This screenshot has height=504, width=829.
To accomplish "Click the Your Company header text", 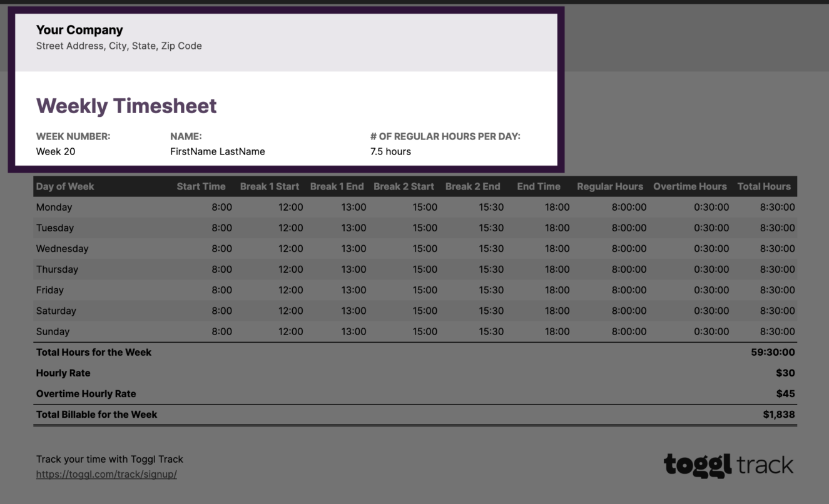I will [x=79, y=29].
